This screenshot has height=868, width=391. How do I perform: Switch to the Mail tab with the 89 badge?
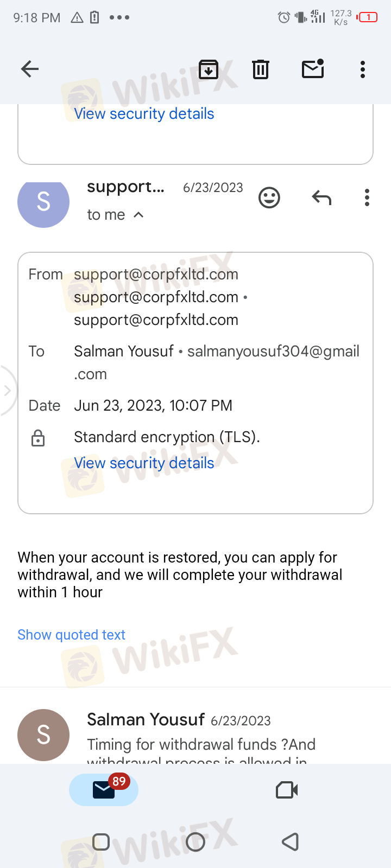tap(104, 790)
